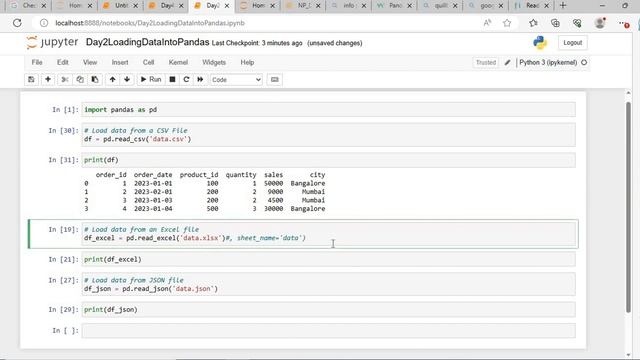The width and height of the screenshot is (640, 360).
Task: Open the Widgets menu
Action: coord(214,62)
